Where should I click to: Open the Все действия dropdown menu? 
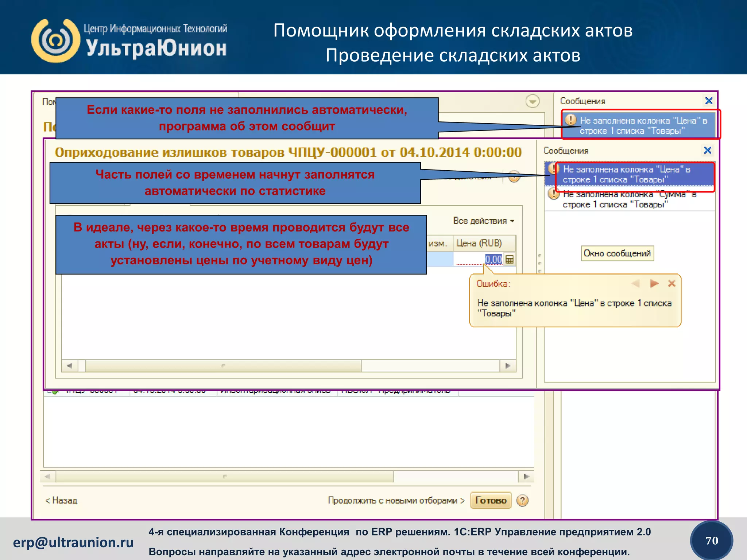[484, 221]
